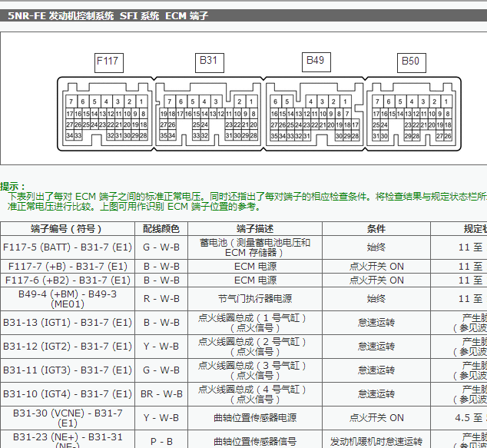Click cell F117-7 (+B) - B31-7 (E1)

point(67,266)
